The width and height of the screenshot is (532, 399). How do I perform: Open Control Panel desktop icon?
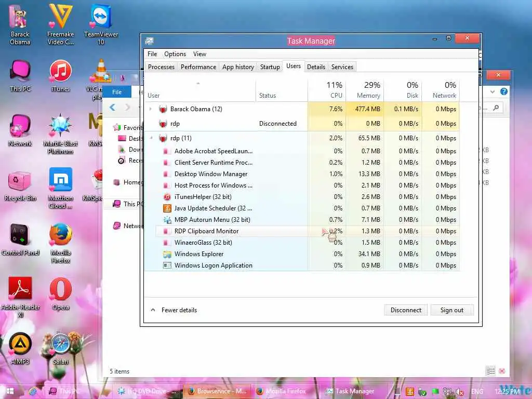tap(20, 240)
